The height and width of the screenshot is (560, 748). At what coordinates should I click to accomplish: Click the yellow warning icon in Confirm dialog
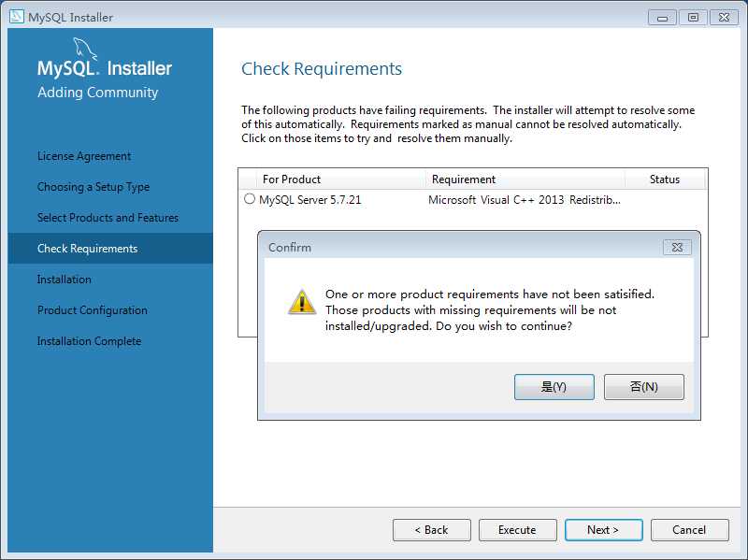coord(301,302)
